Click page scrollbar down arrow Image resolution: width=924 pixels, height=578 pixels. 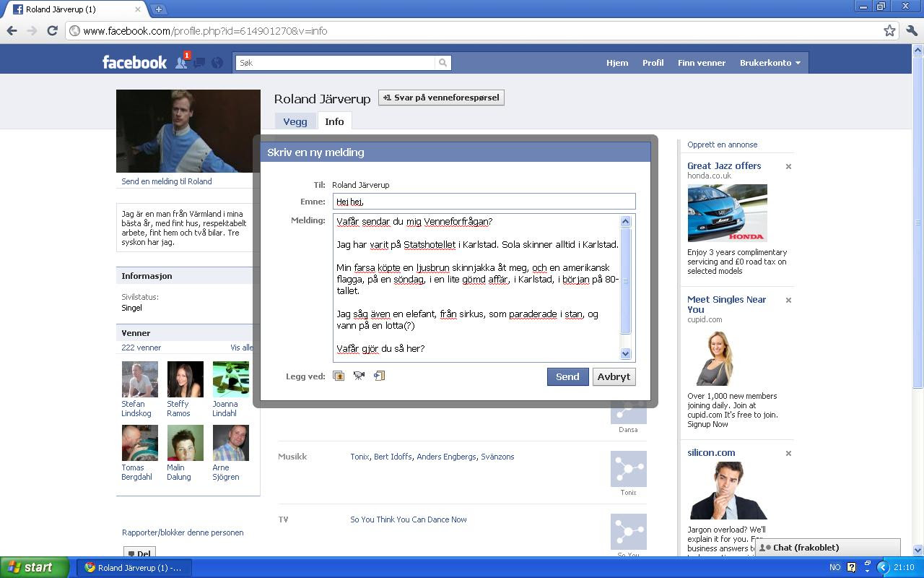click(918, 550)
